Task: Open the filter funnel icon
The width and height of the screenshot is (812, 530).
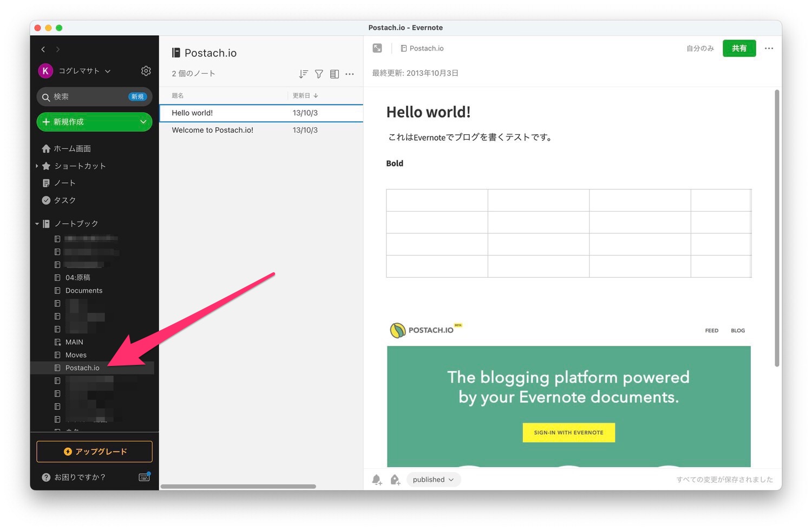Action: (319, 74)
